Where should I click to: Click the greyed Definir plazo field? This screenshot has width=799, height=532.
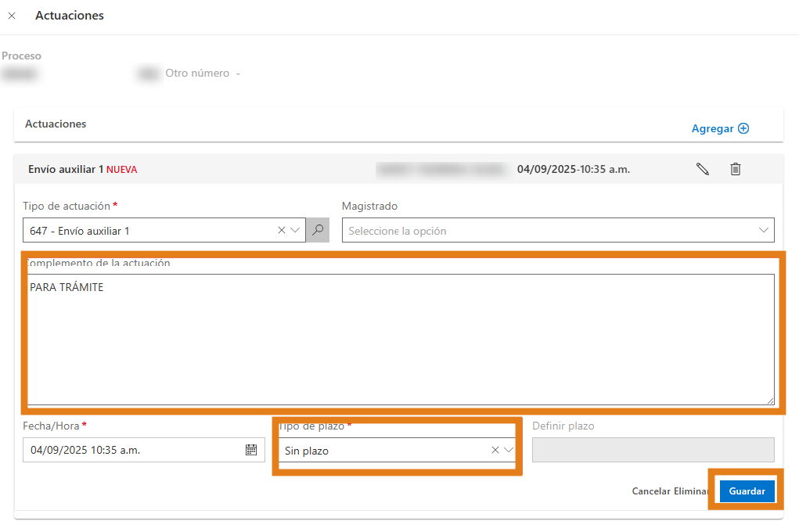coord(653,450)
